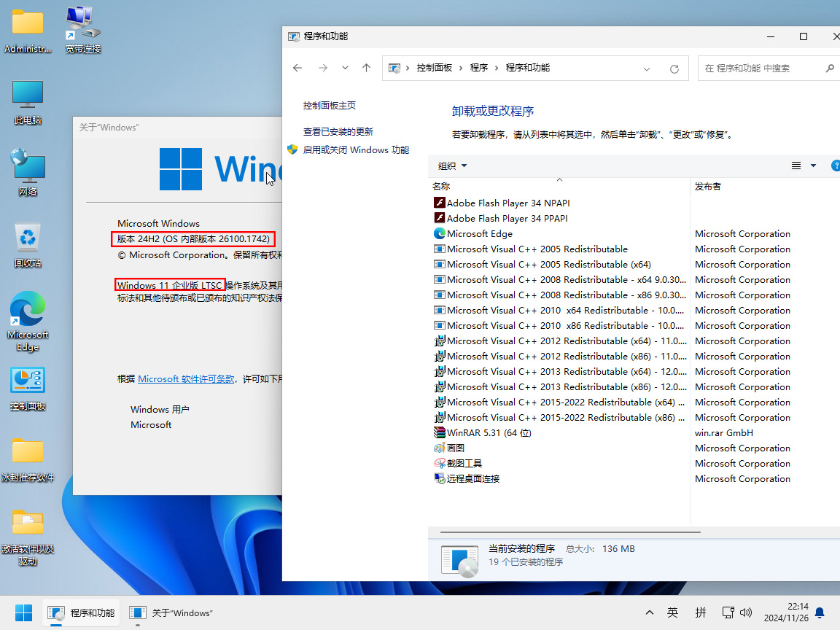The width and height of the screenshot is (840, 630).
Task: Click 程序 in the address breadcrumb
Action: [x=479, y=68]
